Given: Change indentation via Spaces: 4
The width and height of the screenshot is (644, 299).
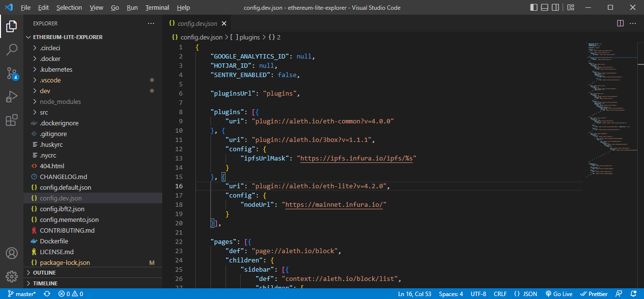Looking at the screenshot, I should (451, 294).
